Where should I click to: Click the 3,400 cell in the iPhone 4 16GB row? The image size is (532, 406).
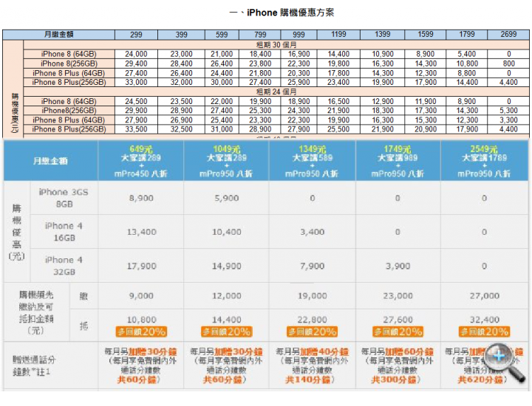tap(312, 232)
